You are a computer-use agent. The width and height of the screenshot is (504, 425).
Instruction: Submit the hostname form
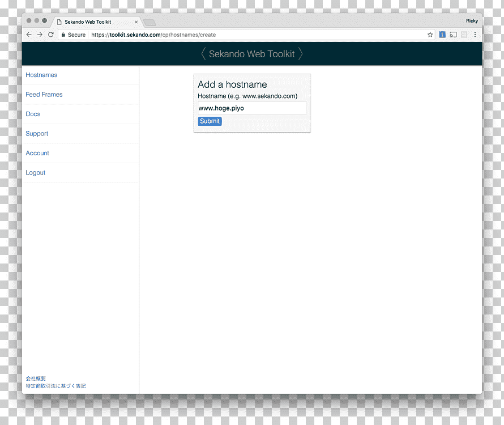pos(210,121)
